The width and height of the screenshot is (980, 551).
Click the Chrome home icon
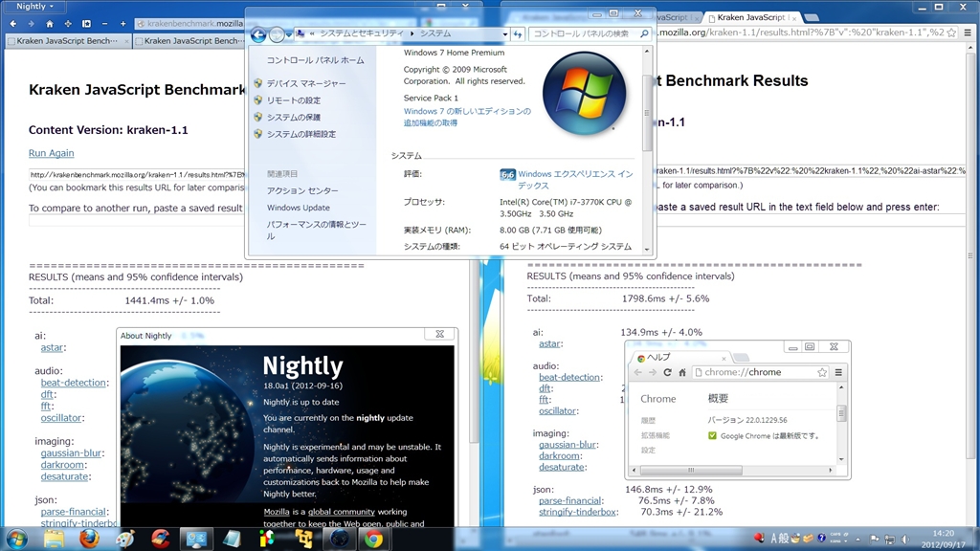(x=682, y=372)
